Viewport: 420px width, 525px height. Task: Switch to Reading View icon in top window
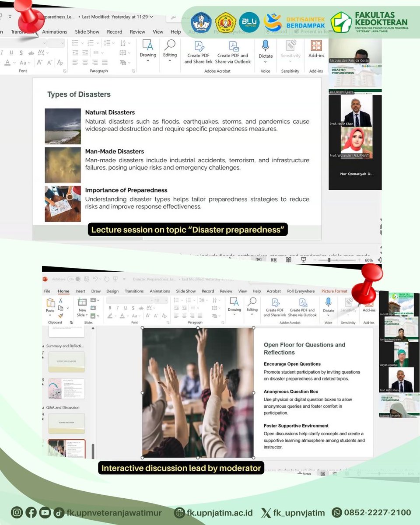288,260
